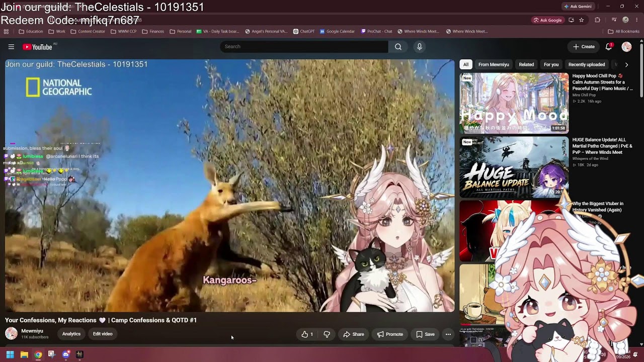Open the ProChat - Chat bookmark
The height and width of the screenshot is (362, 644).
pos(376,31)
